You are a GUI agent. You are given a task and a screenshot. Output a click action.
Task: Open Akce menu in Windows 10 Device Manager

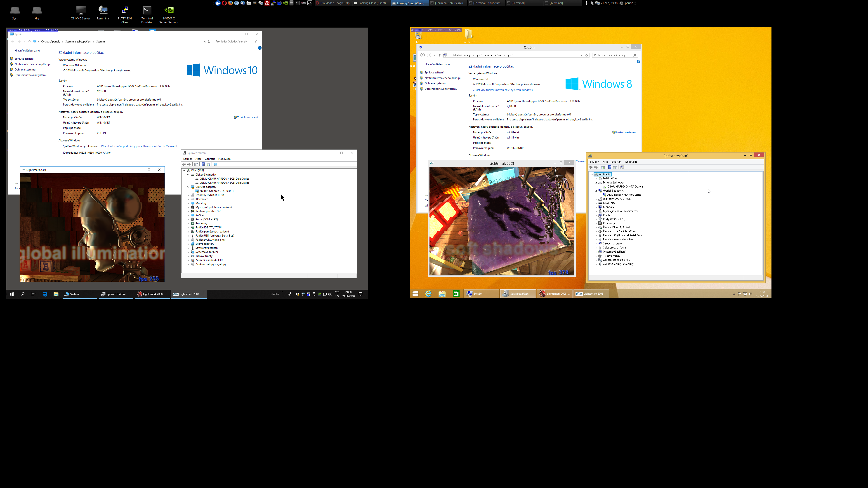click(x=198, y=159)
